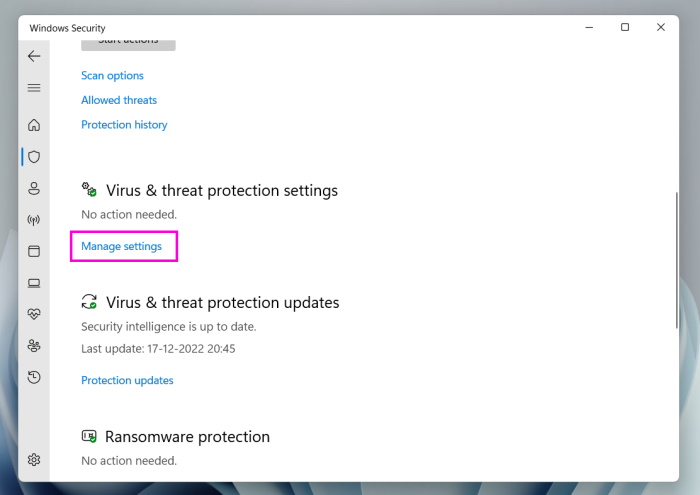Viewport: 700px width, 495px height.
Task: Maximize the Windows Security window
Action: pyautogui.click(x=625, y=28)
